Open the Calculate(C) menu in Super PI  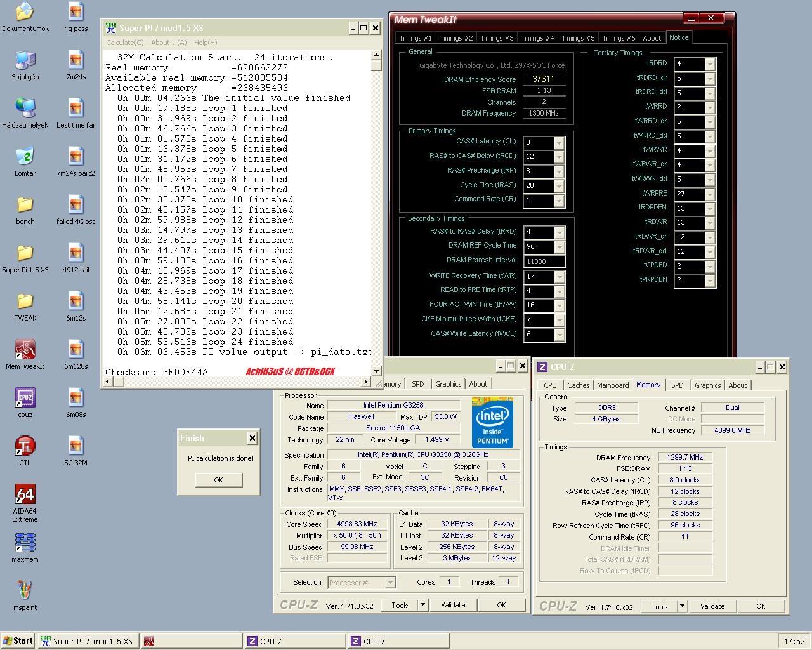tap(125, 43)
